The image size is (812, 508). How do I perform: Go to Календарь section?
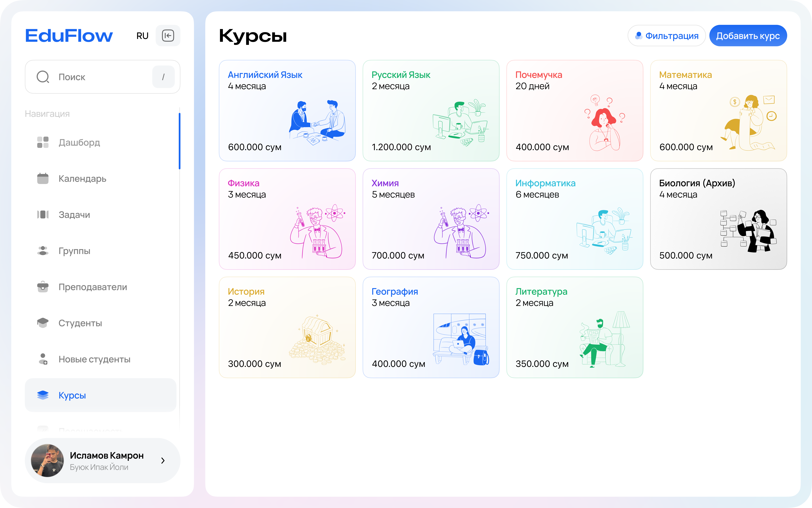(x=101, y=178)
